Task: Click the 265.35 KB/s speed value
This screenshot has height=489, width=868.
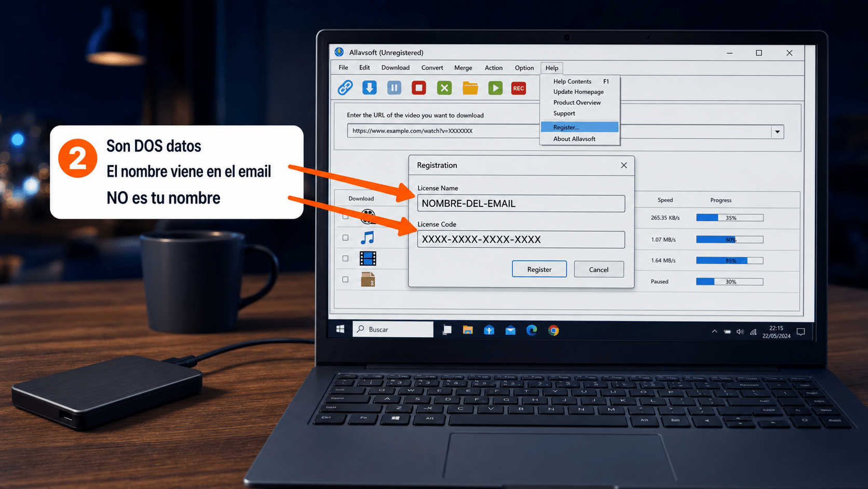Action: [x=666, y=218]
